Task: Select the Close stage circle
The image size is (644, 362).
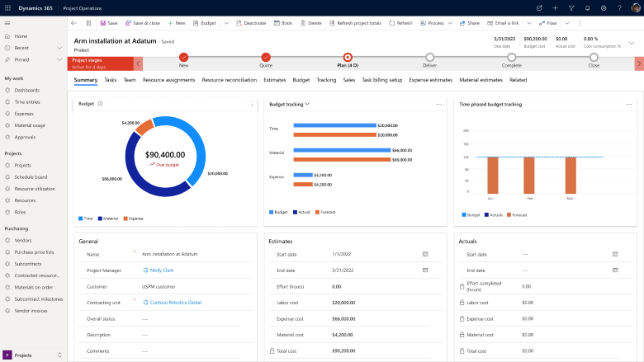Action: [x=594, y=57]
